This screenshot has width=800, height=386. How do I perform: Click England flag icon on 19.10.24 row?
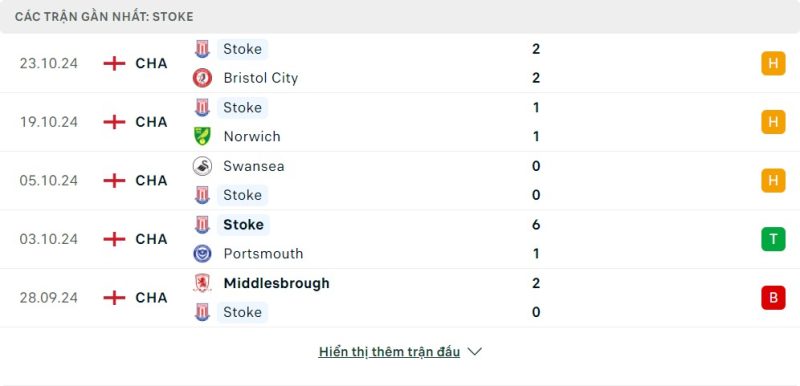click(x=114, y=122)
